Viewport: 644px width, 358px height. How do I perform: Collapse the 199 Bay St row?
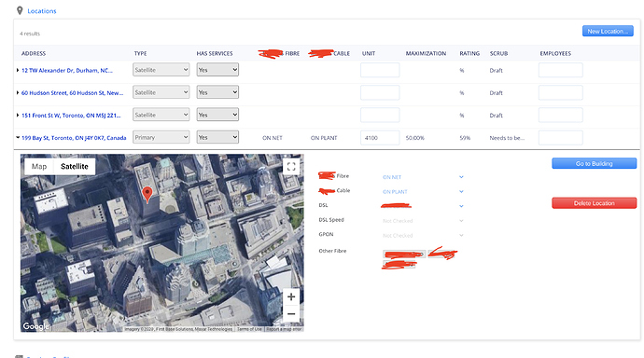click(18, 137)
